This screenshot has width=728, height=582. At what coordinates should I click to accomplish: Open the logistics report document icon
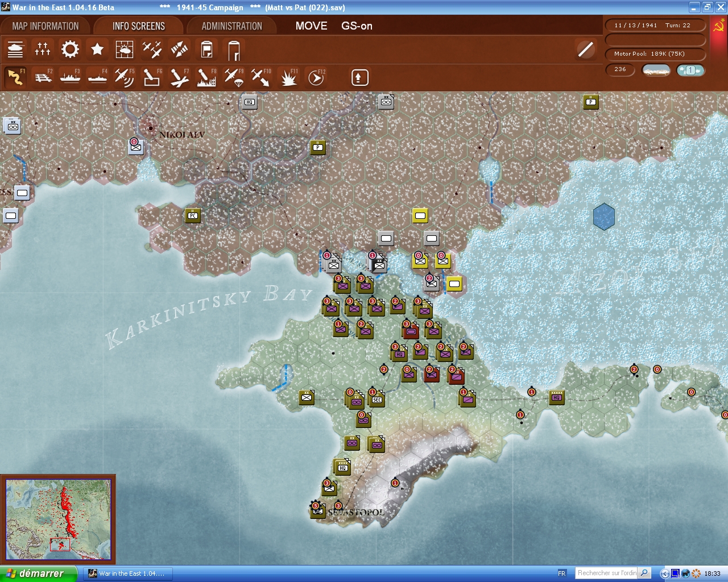206,49
